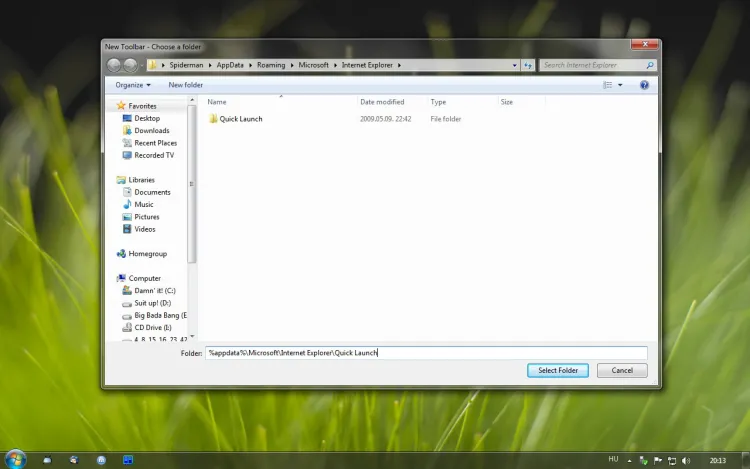
Task: Click in the Folder path input field
Action: point(426,353)
